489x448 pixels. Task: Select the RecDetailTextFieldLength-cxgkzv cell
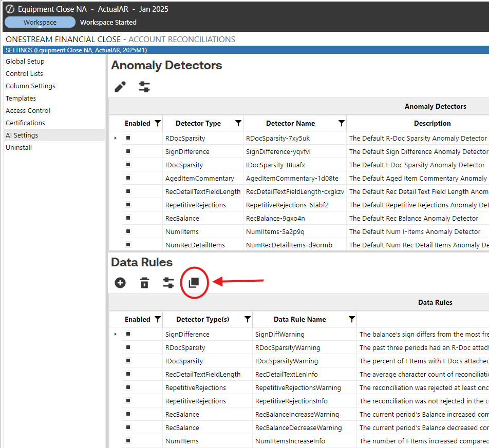pyautogui.click(x=295, y=191)
